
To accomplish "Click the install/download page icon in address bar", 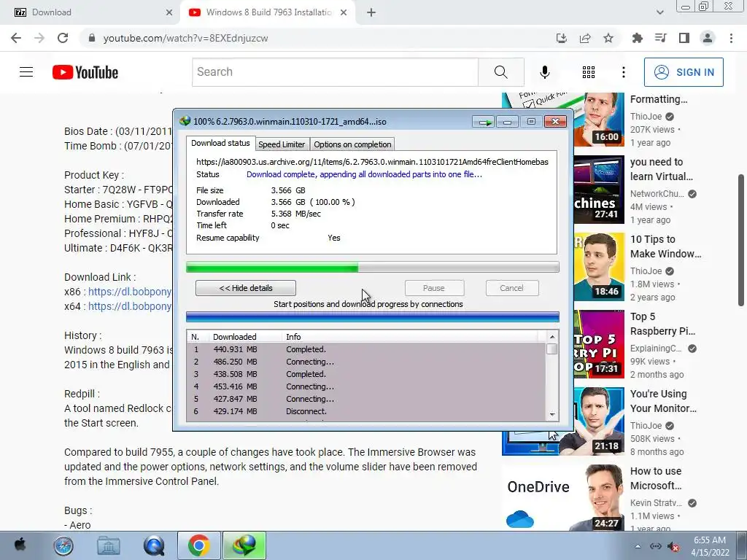I will click(x=562, y=38).
